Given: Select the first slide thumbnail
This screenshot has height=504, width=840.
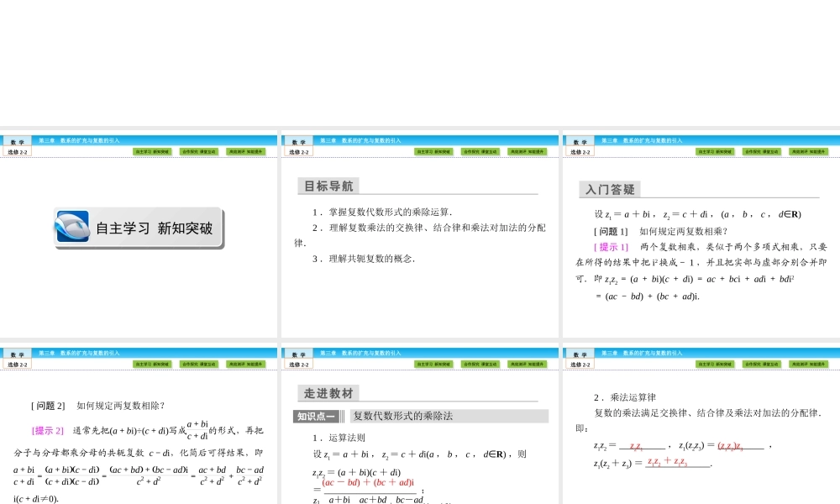Looking at the screenshot, I should click(x=139, y=235).
